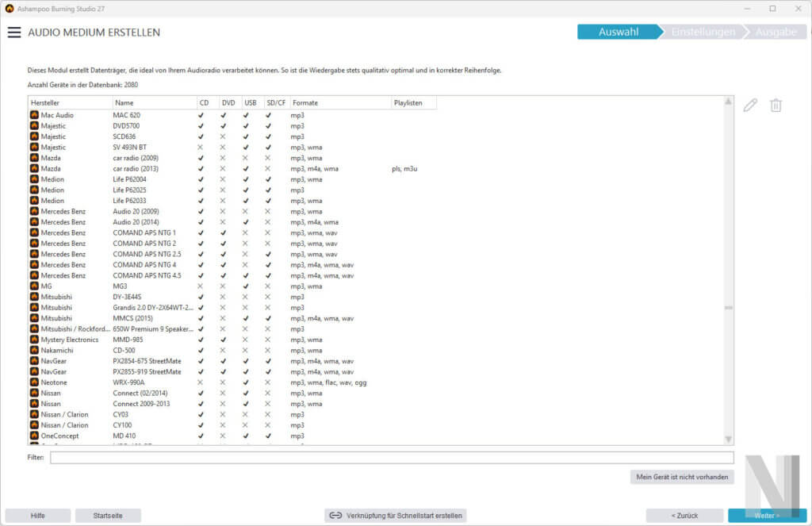The image size is (812, 526).
Task: Click the MG3 row manufacturer icon
Action: (x=34, y=286)
